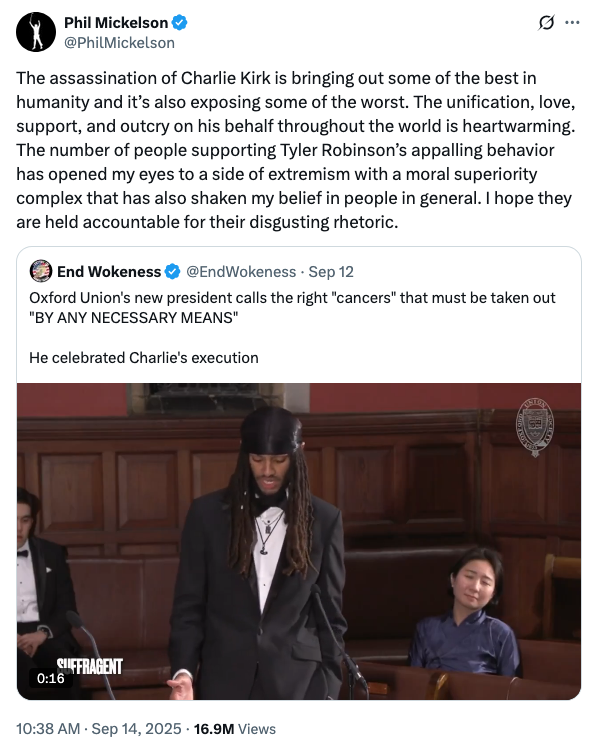598x742 pixels.
Task: Select the main post text about Charlie Kirk
Action: pyautogui.click(x=296, y=150)
